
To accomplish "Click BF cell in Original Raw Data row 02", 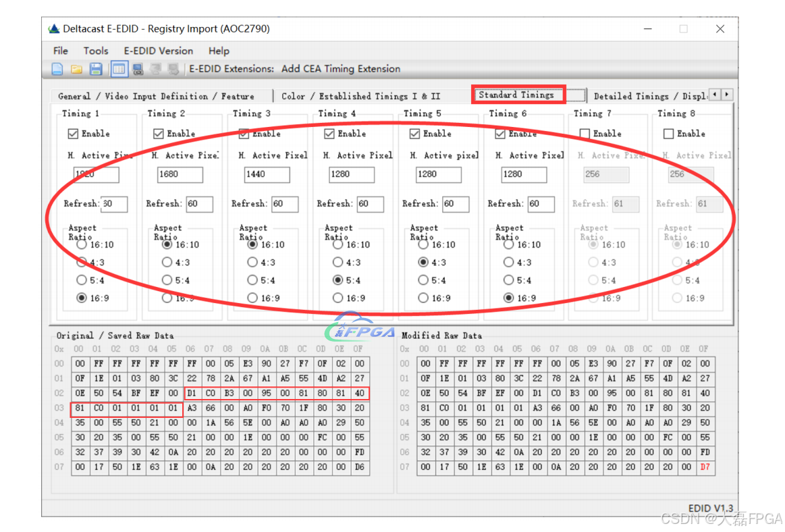I will click(136, 393).
